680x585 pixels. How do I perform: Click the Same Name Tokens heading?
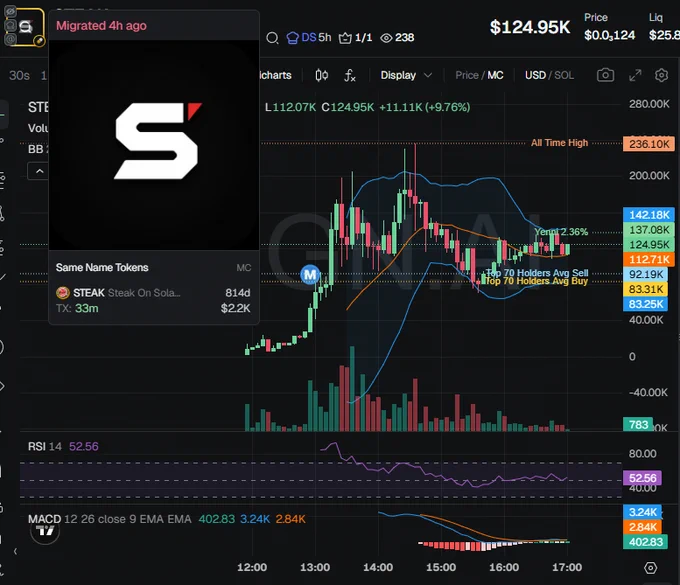pos(102,268)
